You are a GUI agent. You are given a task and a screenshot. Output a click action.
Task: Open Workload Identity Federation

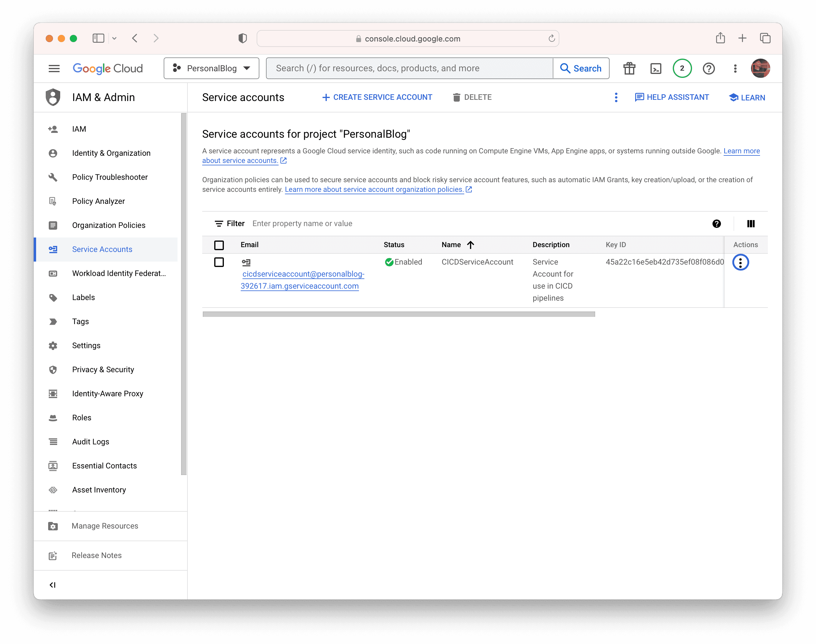click(106, 273)
